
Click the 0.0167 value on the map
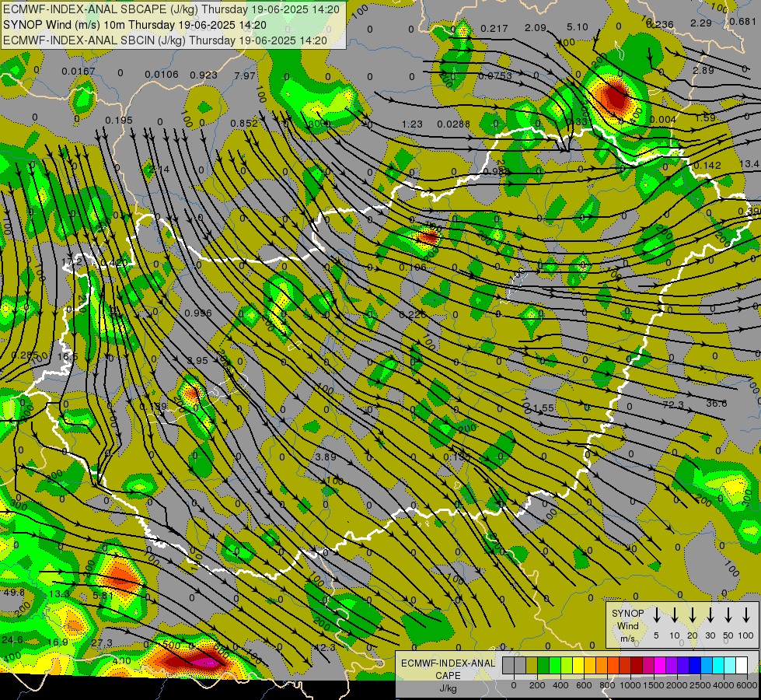79,72
